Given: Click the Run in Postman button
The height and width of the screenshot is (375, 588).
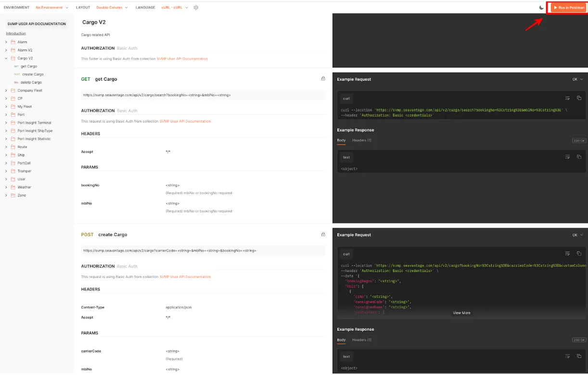Looking at the screenshot, I should [x=569, y=8].
